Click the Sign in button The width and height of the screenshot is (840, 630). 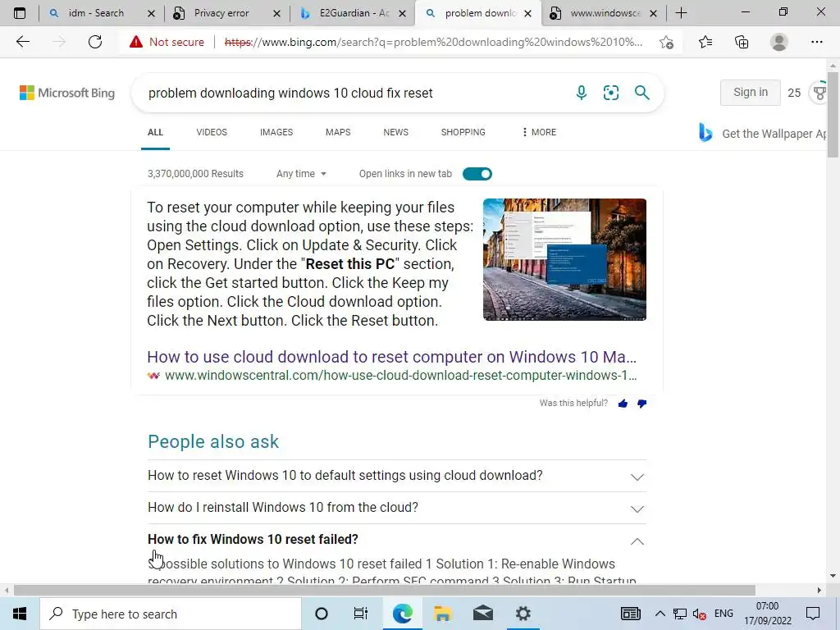click(x=750, y=93)
